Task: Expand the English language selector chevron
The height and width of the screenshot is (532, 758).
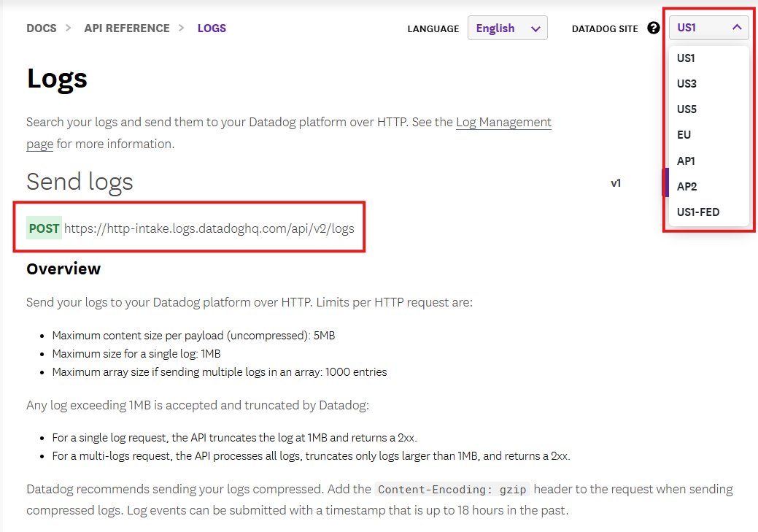Action: tap(535, 28)
